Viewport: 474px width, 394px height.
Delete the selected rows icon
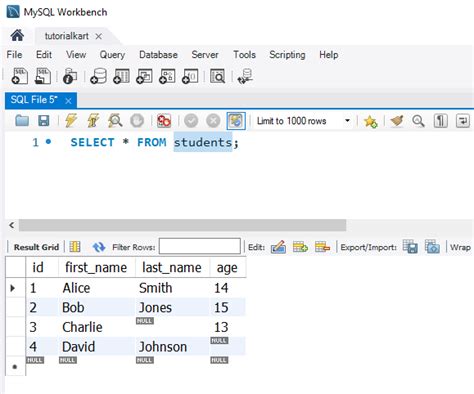(322, 247)
